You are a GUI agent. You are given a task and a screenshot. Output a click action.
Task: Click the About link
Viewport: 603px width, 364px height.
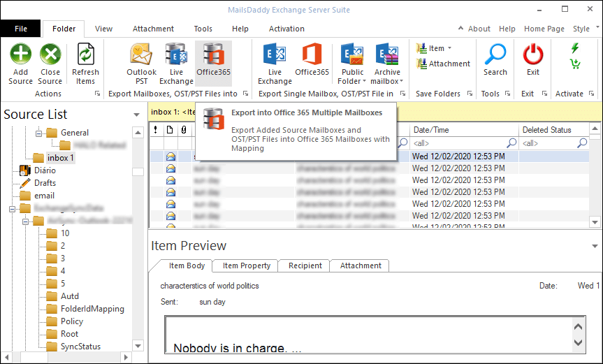[479, 29]
